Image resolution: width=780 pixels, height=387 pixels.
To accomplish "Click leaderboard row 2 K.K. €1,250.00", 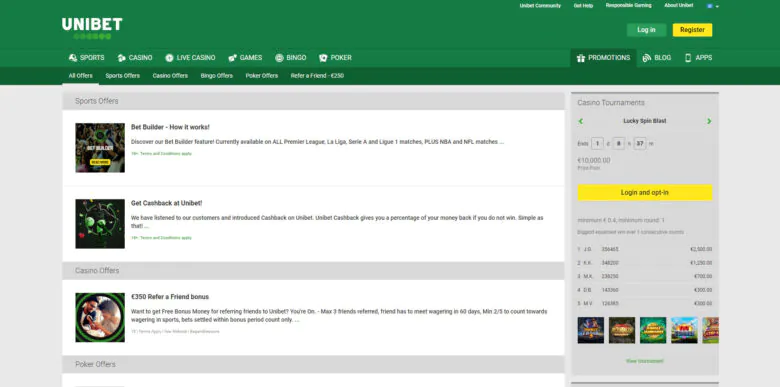I will [645, 263].
